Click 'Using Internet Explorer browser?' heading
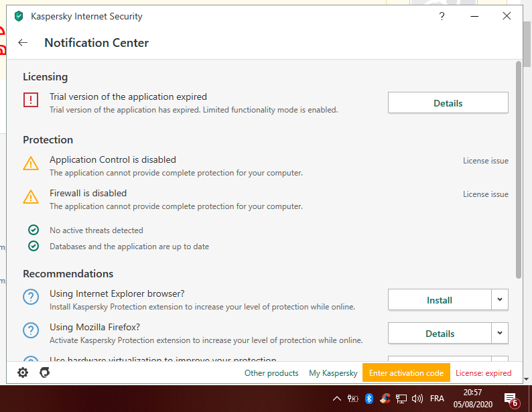This screenshot has width=532, height=412. pos(117,293)
